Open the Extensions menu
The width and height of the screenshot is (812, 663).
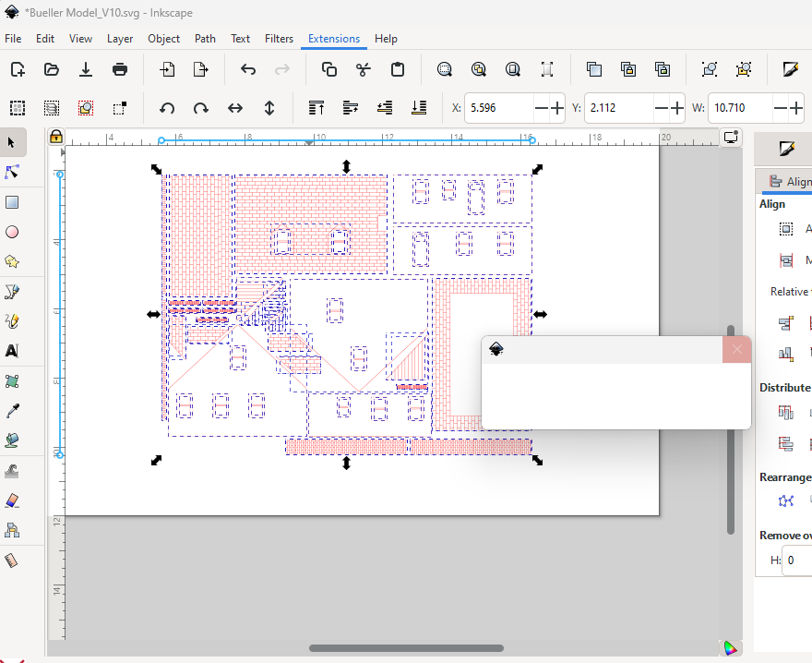coord(334,39)
